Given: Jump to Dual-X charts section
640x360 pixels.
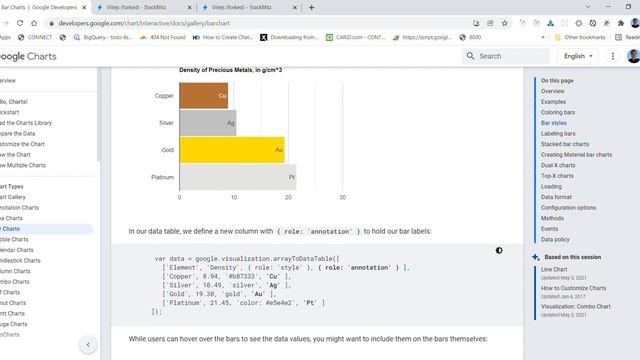Looking at the screenshot, I should (558, 165).
